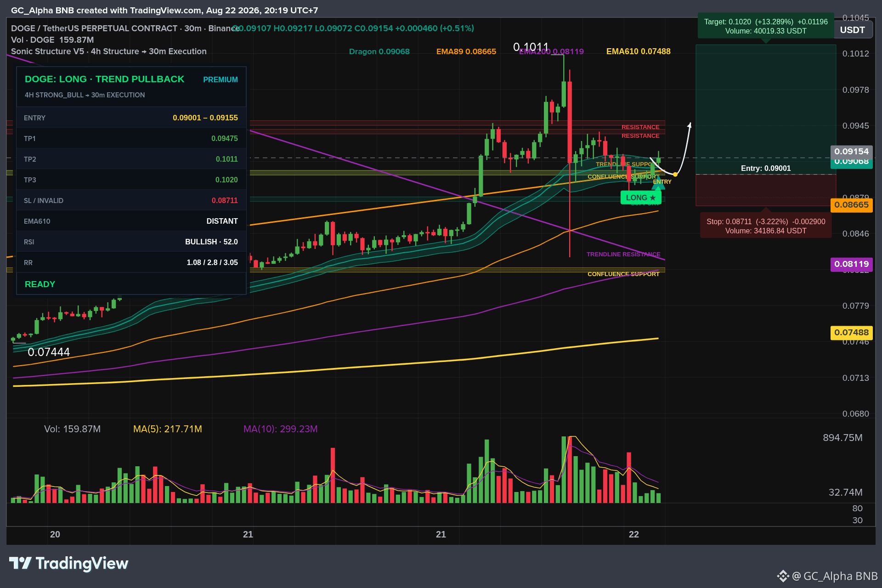Click the green LONG ★ signal label
The height and width of the screenshot is (588, 882).
[641, 198]
